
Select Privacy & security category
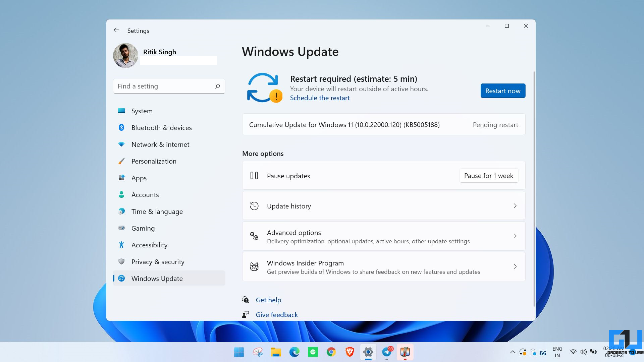point(169,262)
